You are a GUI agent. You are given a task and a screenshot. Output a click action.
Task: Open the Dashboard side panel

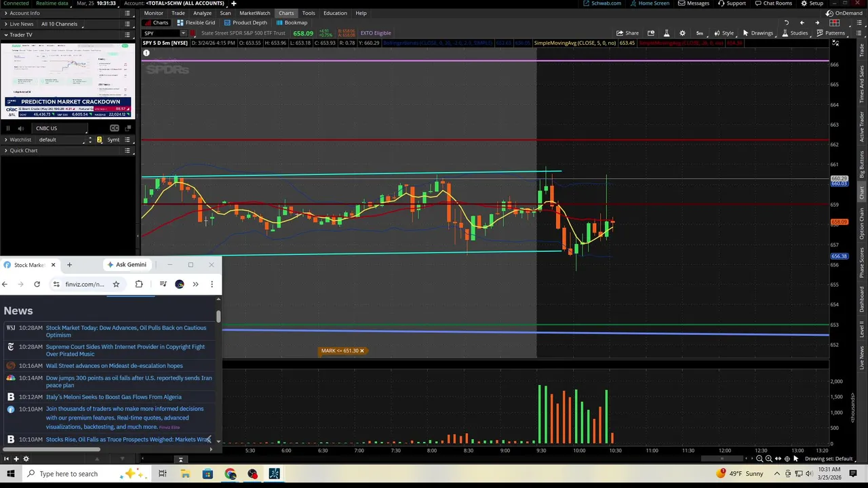coord(862,299)
